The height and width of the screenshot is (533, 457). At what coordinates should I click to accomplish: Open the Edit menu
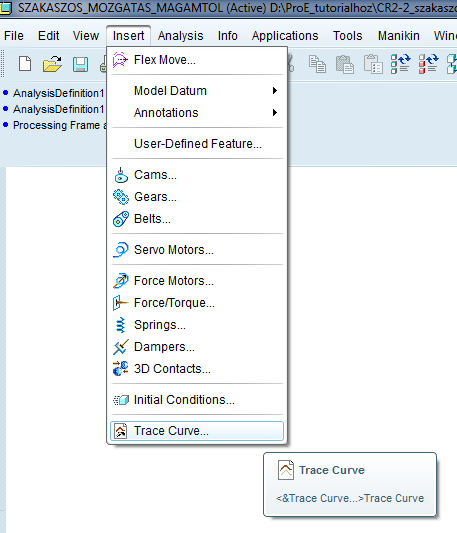49,36
